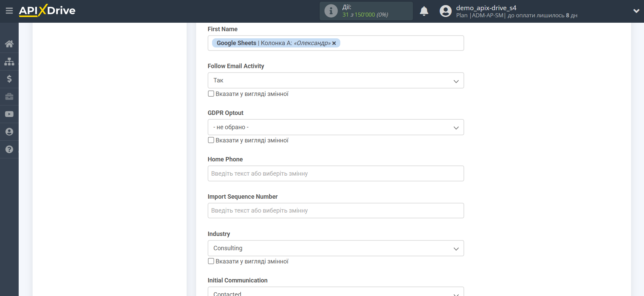644x296 pixels.
Task: Expand the account menu chevron
Action: pyautogui.click(x=636, y=11)
